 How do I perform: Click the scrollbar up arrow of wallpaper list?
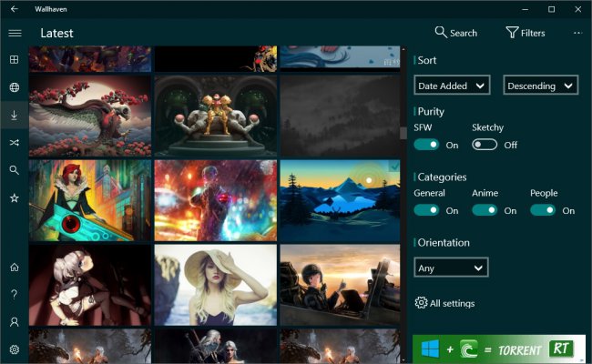click(x=403, y=49)
